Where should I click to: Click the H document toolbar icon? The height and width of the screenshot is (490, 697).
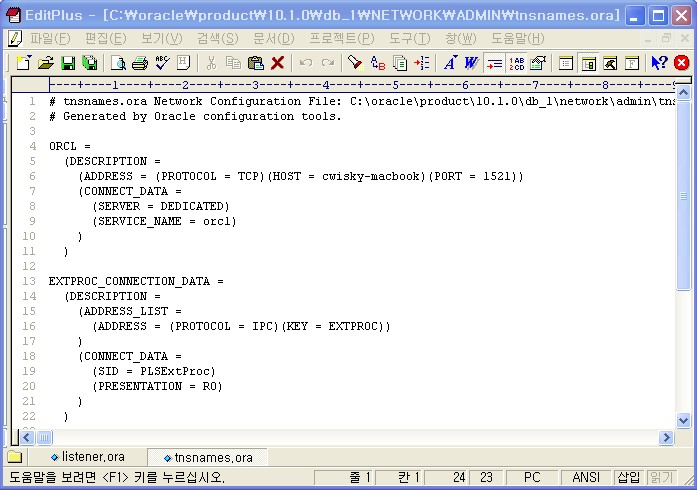[183, 63]
